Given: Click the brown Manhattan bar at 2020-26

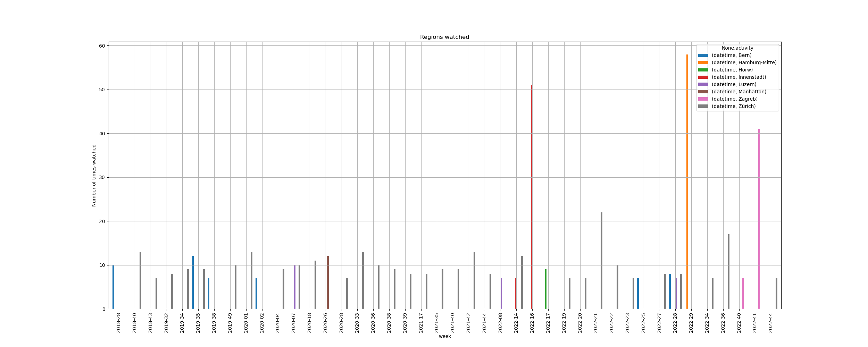Looking at the screenshot, I should [328, 283].
